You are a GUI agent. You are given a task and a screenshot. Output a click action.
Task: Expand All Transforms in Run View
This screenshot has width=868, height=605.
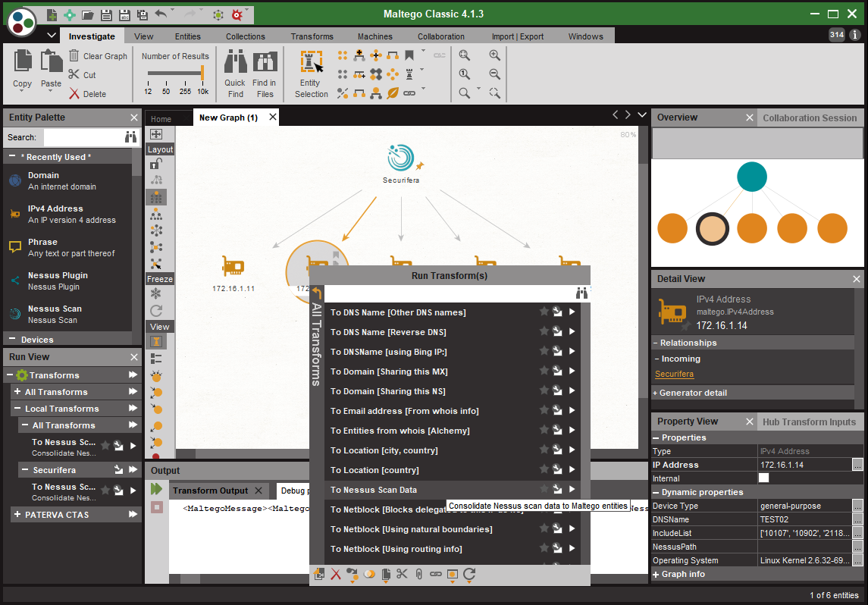point(17,391)
